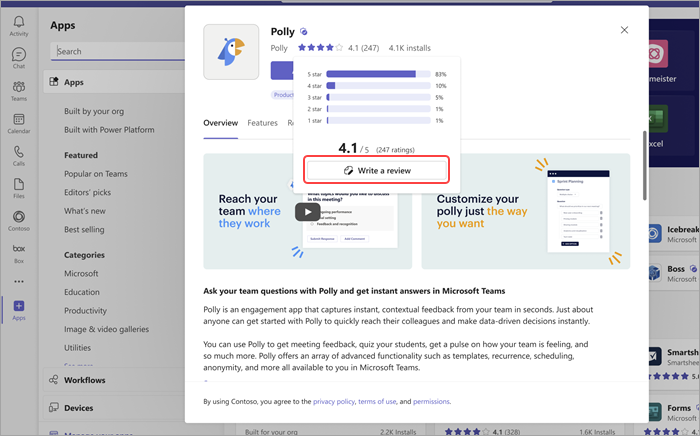Open the Icebreaker app icon behind dialog
This screenshot has width=700, height=436.
point(654,234)
